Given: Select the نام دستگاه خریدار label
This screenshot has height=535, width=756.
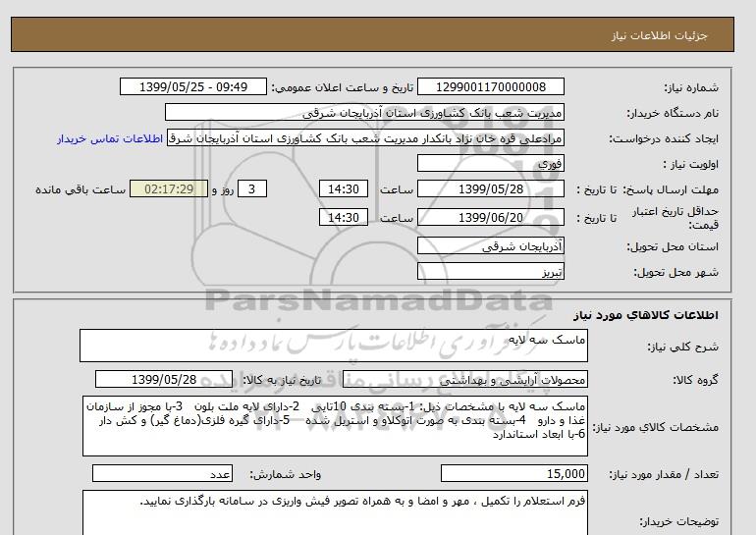Looking at the screenshot, I should click(x=673, y=113).
